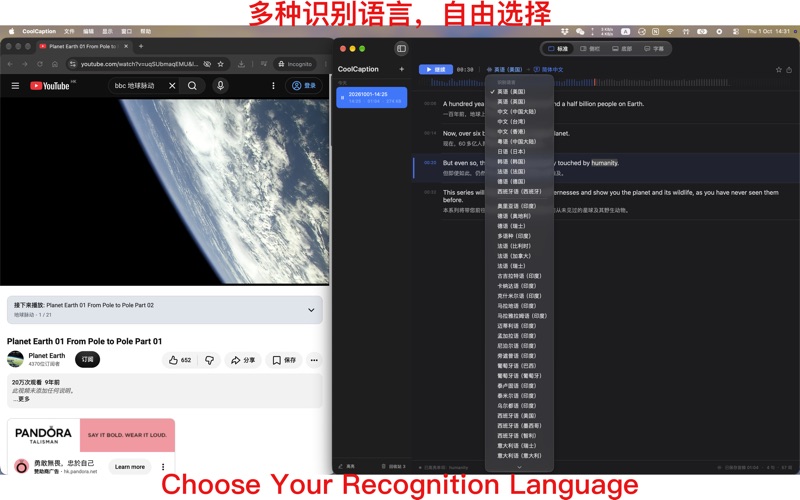The height and width of the screenshot is (500, 800).
Task: Pick 法语 (加拿大) from the language menu
Action: click(514, 256)
